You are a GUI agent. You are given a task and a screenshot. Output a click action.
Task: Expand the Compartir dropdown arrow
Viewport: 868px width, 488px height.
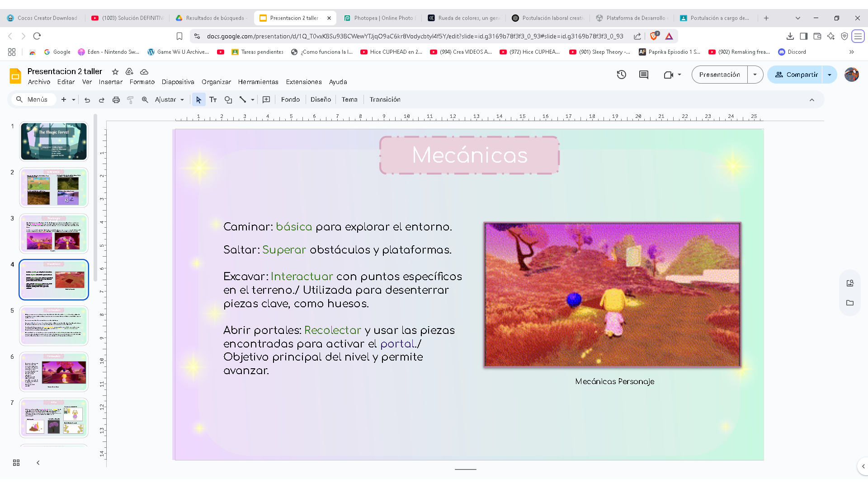click(x=830, y=75)
